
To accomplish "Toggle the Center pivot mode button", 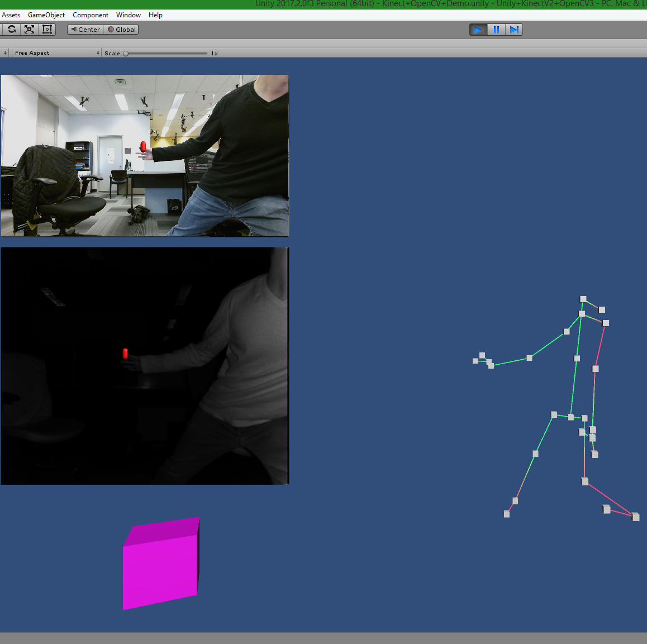I will (85, 30).
